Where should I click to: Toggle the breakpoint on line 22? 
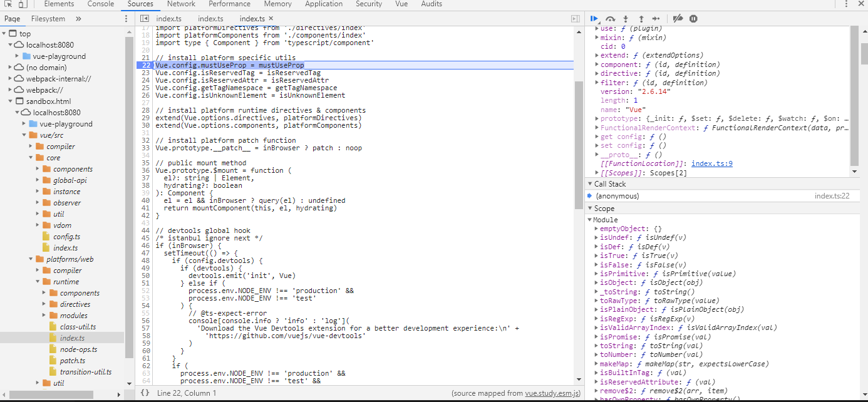[145, 64]
